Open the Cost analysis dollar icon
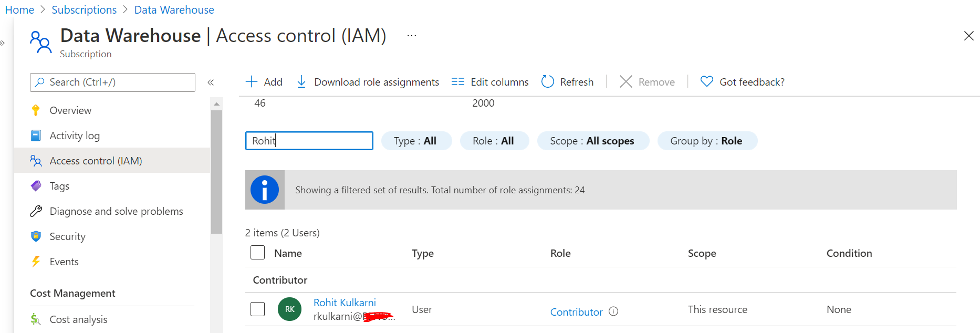Image resolution: width=980 pixels, height=333 pixels. [36, 319]
